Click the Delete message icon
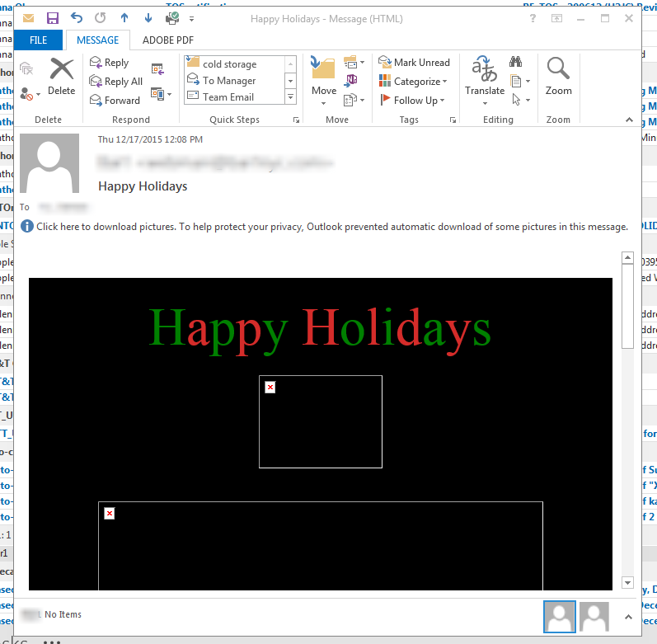The height and width of the screenshot is (644, 657). click(x=61, y=76)
